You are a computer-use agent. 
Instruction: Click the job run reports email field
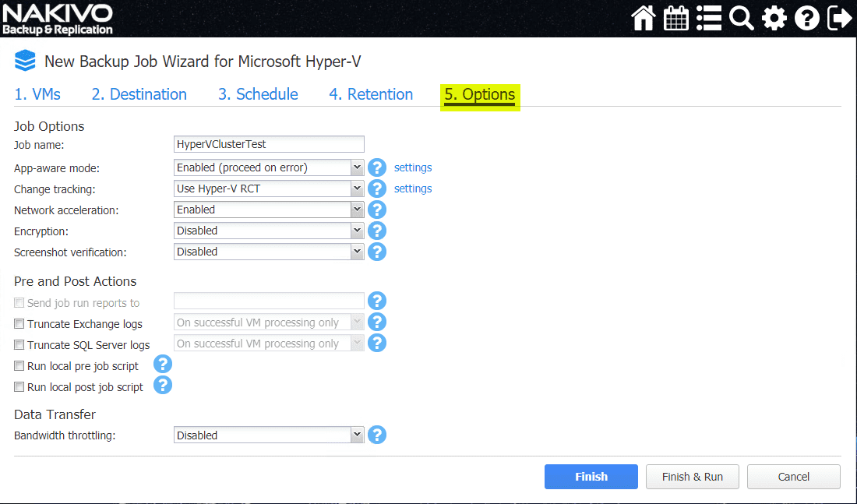[269, 301]
